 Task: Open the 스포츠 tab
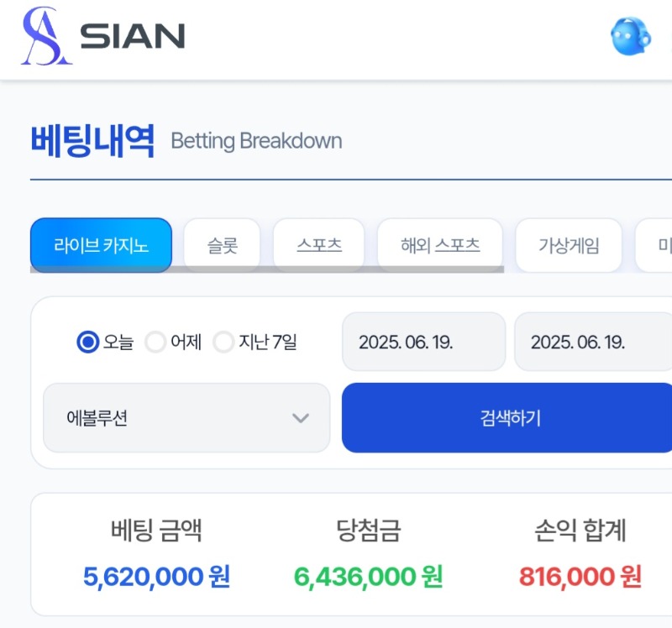(319, 245)
